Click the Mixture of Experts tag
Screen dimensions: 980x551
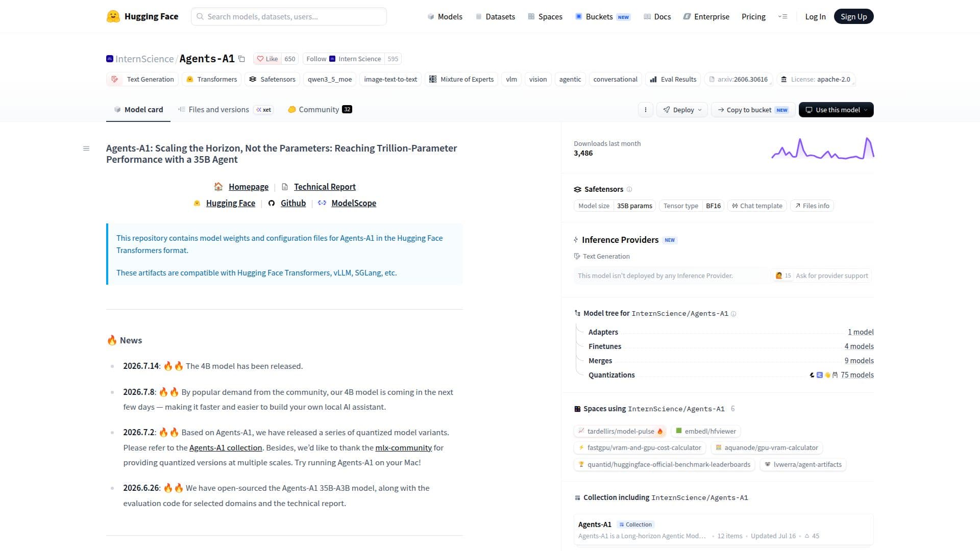point(461,79)
